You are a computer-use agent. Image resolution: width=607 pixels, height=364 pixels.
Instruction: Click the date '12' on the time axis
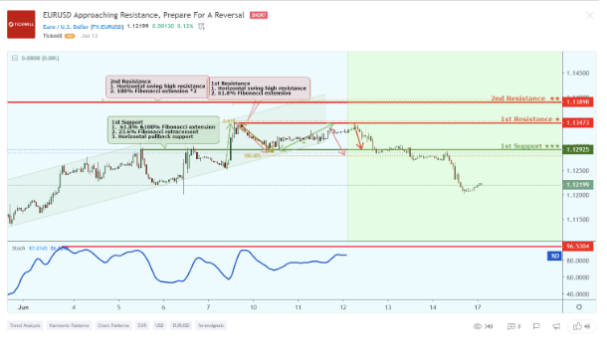coord(343,307)
